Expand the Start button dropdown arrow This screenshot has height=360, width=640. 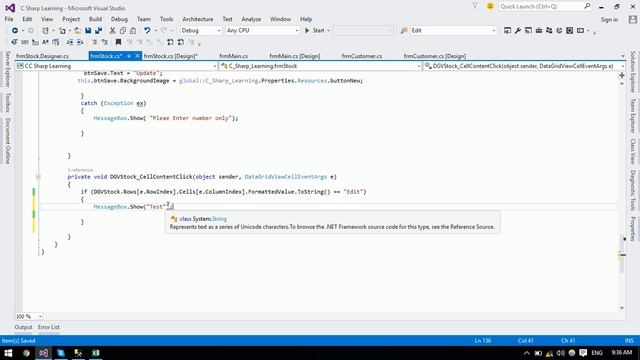tap(328, 31)
